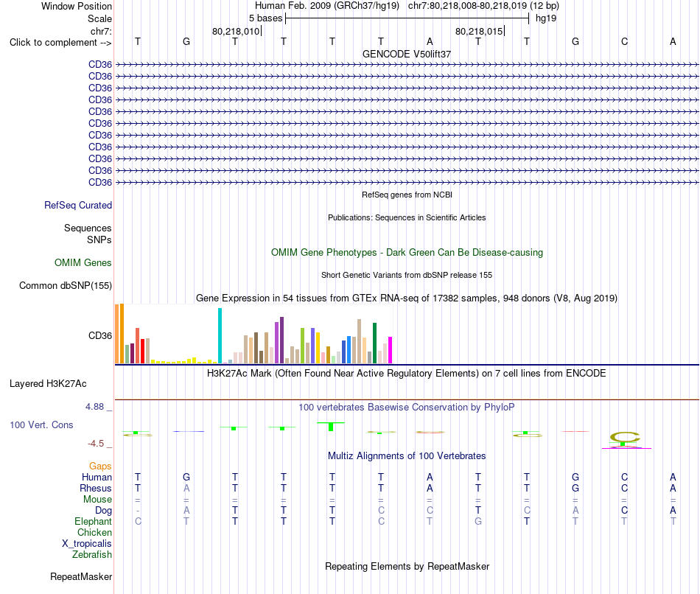The height and width of the screenshot is (594, 700).
Task: Click the '5 bases' scale bar label
Action: pyautogui.click(x=265, y=18)
